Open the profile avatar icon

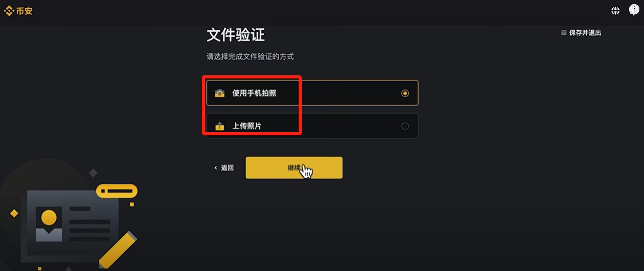(x=634, y=10)
